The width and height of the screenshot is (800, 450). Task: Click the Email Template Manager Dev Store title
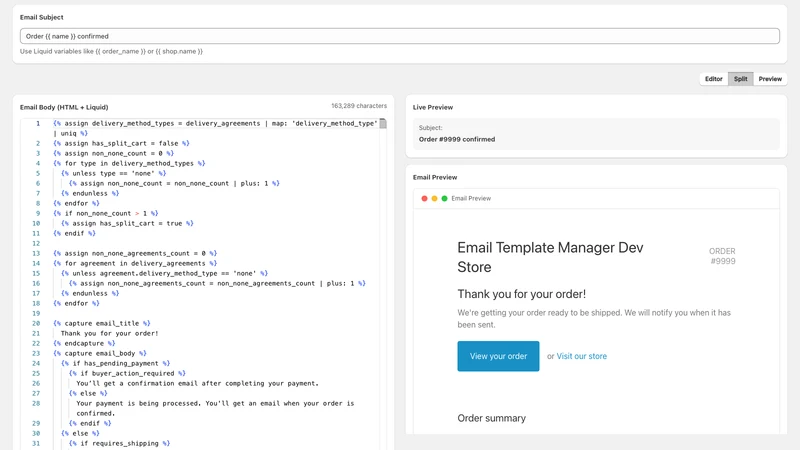(x=550, y=257)
